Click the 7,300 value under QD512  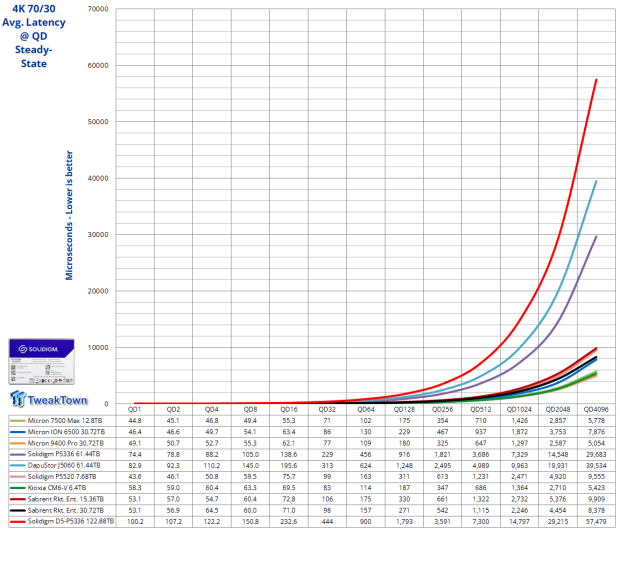pos(481,521)
